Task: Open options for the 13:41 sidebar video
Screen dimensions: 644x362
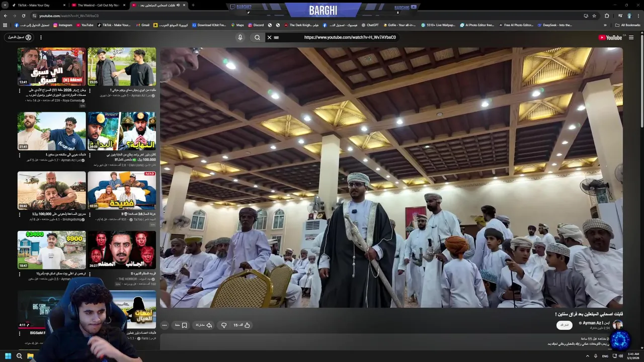Action: (20, 91)
